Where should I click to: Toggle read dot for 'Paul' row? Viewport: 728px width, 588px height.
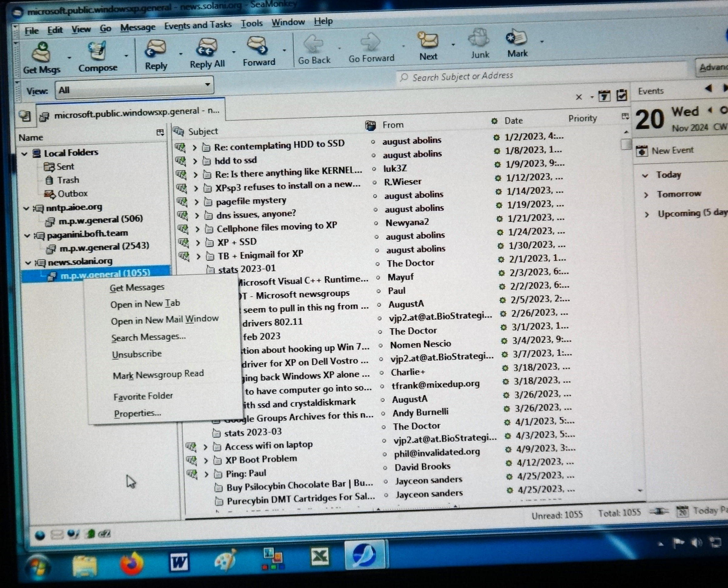(x=379, y=291)
